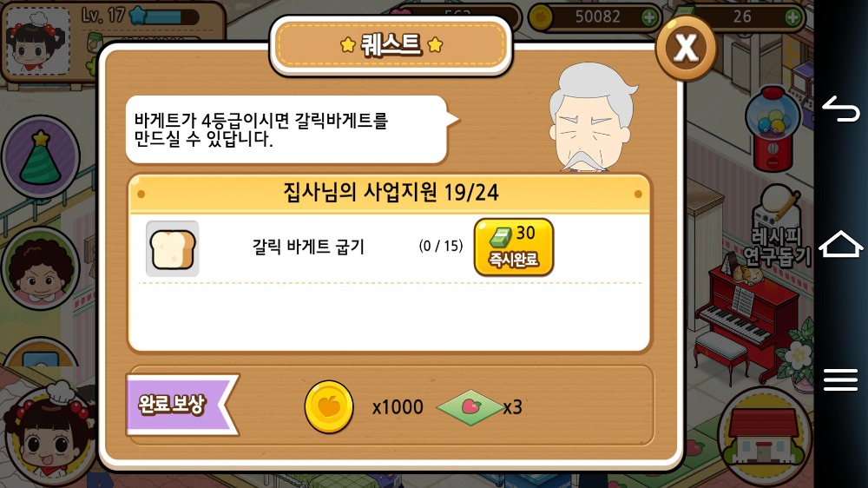Tap the curly-haired character portrait icon
Screen dimensions: 868x488
[41, 268]
